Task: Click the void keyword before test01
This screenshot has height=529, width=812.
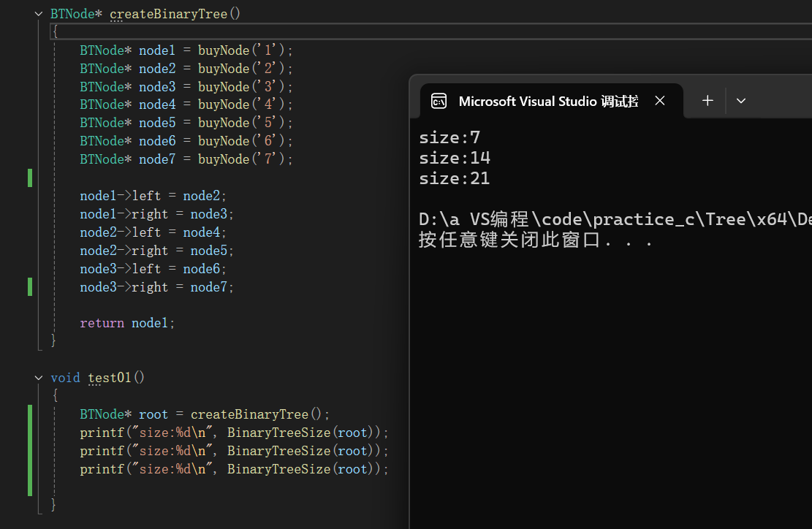Action: (x=65, y=378)
